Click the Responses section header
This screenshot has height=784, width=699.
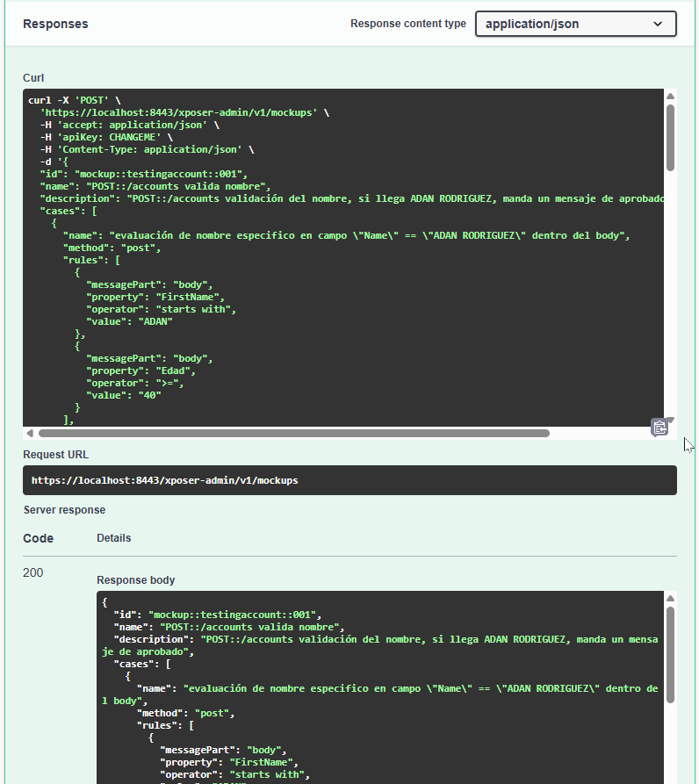[55, 24]
